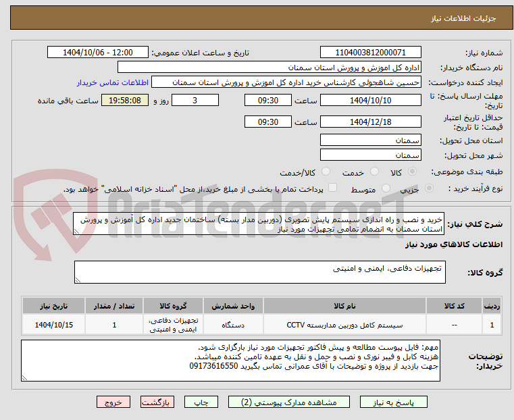Click the price validity time 09:30 field
The image size is (514, 420).
(x=268, y=122)
